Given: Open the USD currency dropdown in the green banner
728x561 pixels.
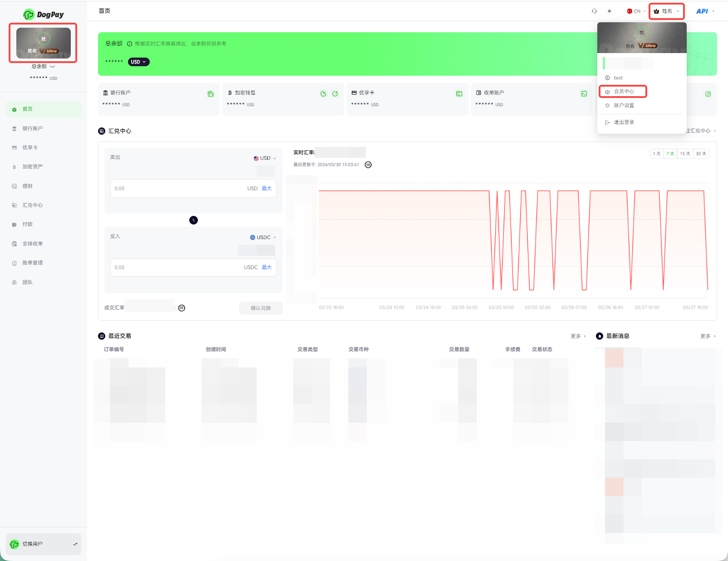Looking at the screenshot, I should click(138, 62).
